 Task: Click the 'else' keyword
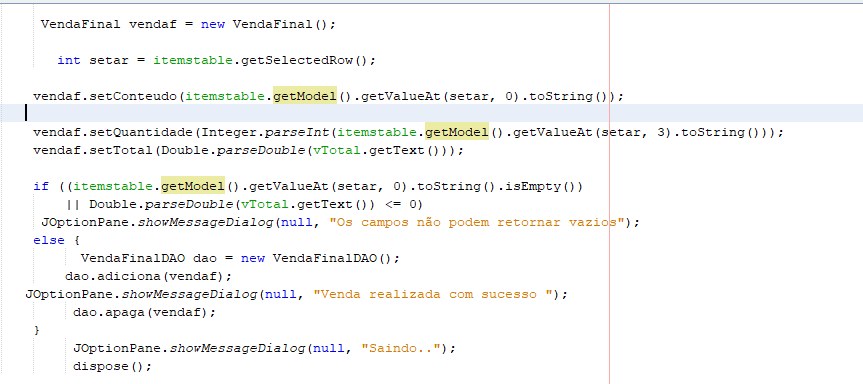coord(49,240)
